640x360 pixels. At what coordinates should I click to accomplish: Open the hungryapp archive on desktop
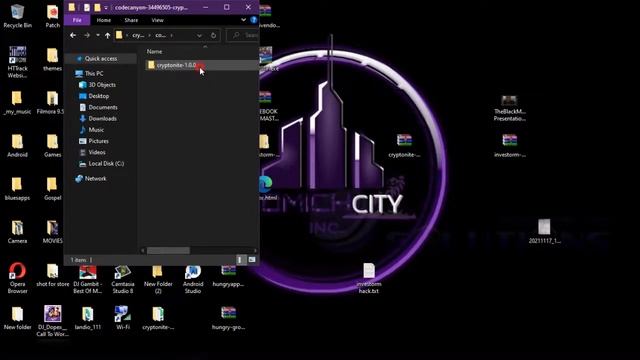point(228,276)
